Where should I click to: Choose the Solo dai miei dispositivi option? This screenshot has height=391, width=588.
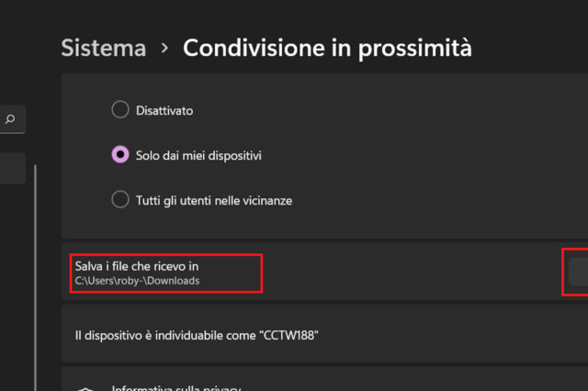coord(120,155)
